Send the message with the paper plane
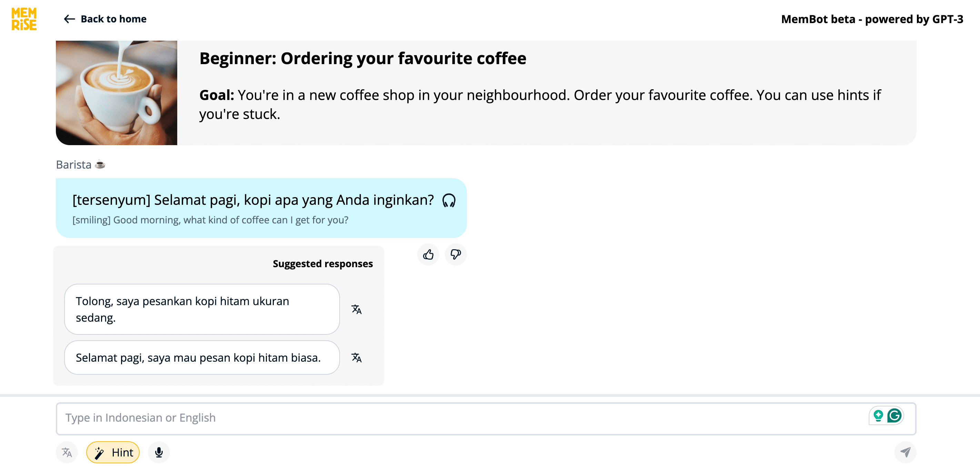Screen dimensions: 980x473 tap(905, 452)
